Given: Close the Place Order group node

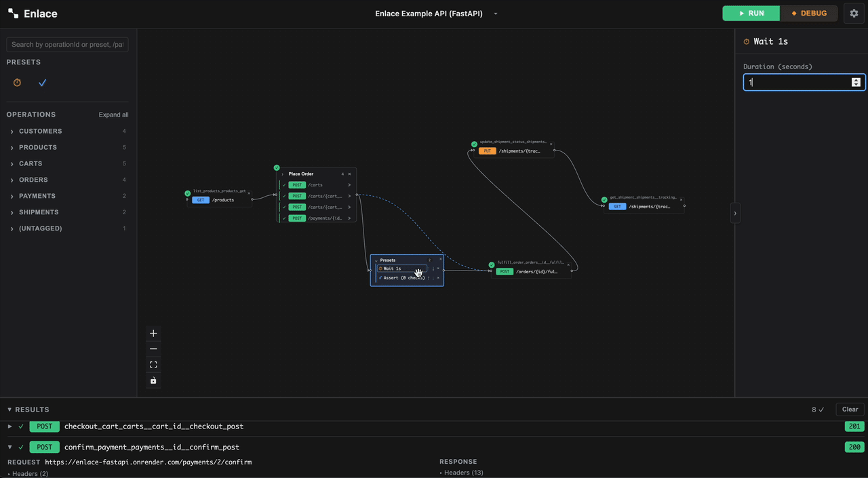Looking at the screenshot, I should point(349,174).
